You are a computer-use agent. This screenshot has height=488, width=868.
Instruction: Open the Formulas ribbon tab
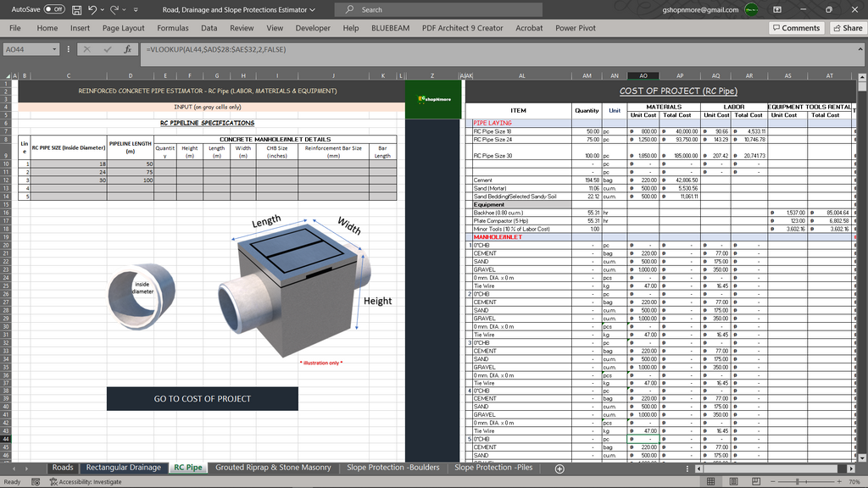tap(173, 28)
